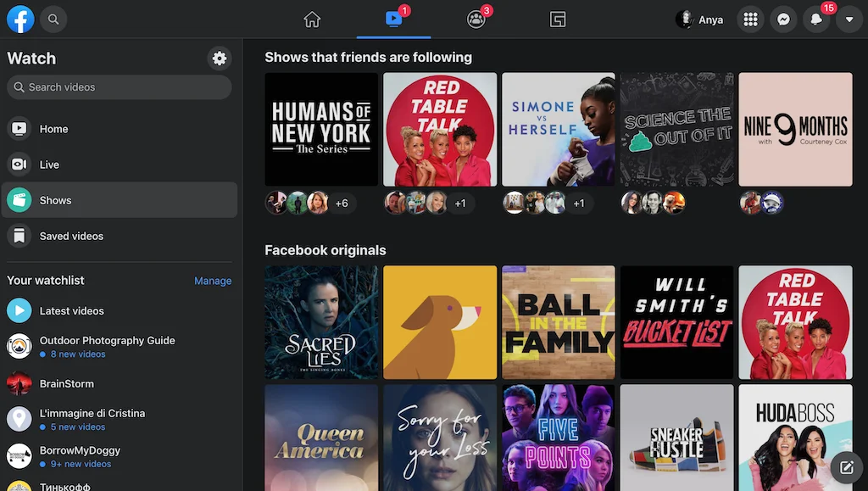The height and width of the screenshot is (491, 868).
Task: Open Queen America show
Action: point(321,438)
